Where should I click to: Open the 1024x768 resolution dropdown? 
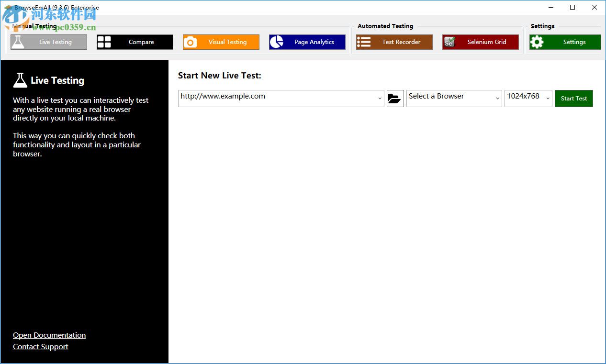coord(528,99)
